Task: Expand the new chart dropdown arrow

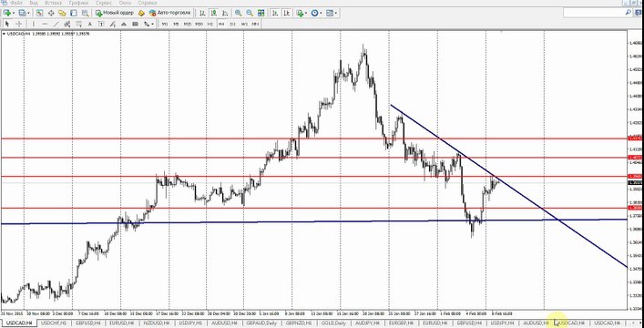Action: (x=14, y=13)
